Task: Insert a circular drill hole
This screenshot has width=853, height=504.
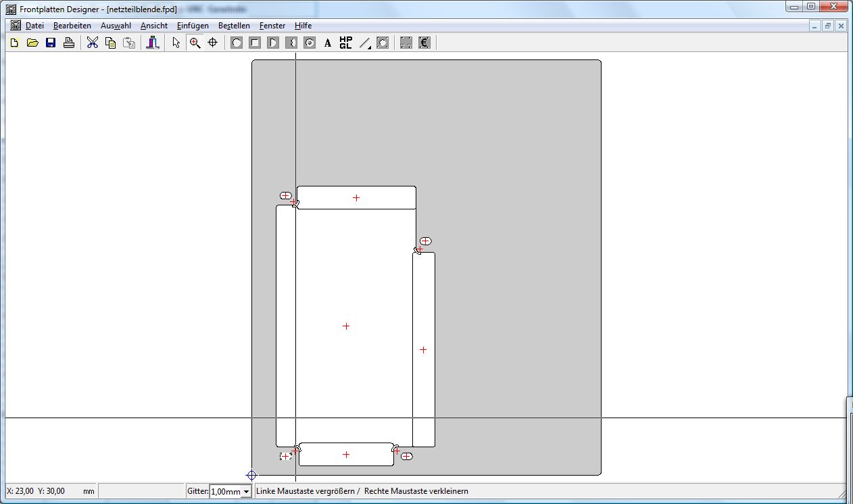Action: (237, 43)
